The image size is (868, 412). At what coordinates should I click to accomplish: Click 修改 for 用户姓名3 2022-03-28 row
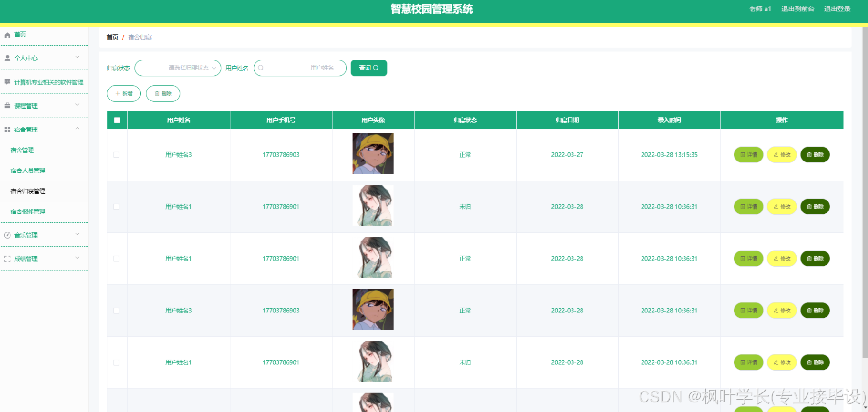(782, 311)
